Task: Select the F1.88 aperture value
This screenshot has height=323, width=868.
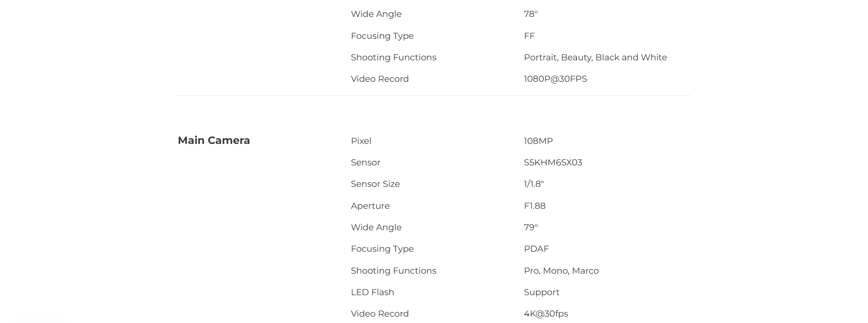Action: (x=534, y=206)
